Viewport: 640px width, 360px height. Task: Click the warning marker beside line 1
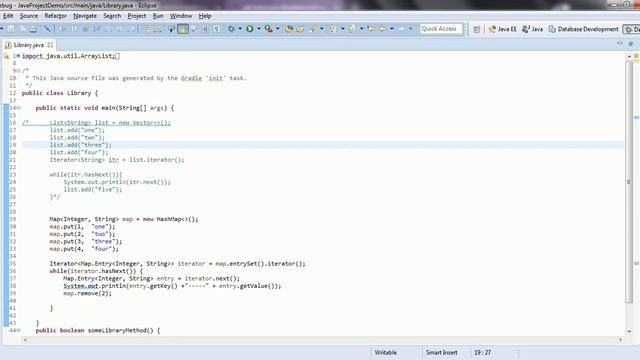coord(6,56)
